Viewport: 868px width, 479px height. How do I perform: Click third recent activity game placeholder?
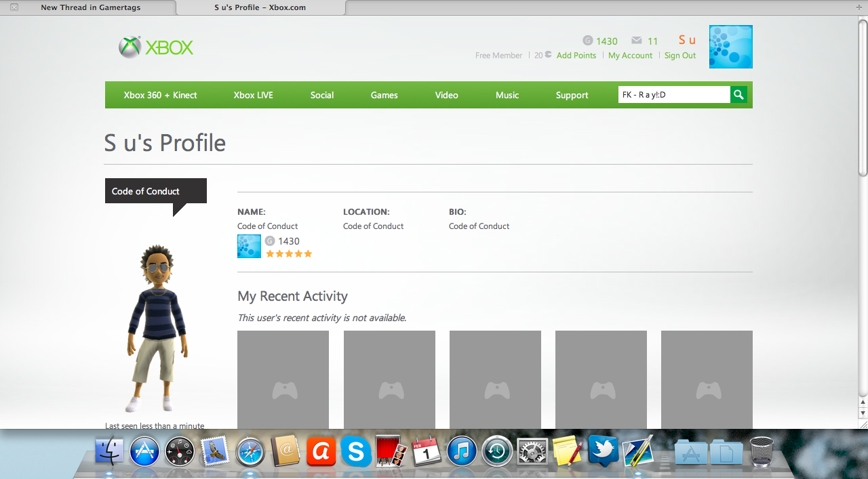(x=495, y=379)
